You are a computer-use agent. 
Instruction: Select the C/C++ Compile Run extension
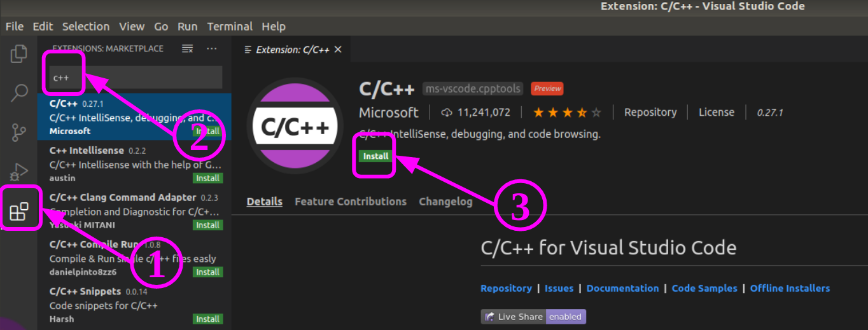pos(134,258)
